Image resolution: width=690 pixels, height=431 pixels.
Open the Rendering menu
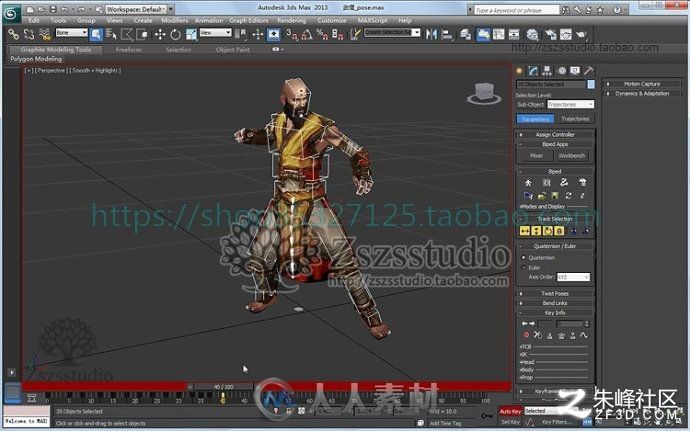click(x=291, y=20)
